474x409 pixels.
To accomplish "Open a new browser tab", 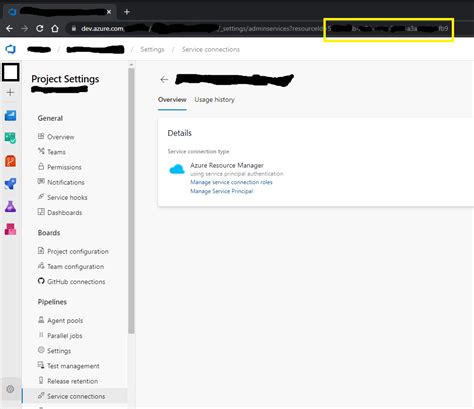I will [127, 12].
